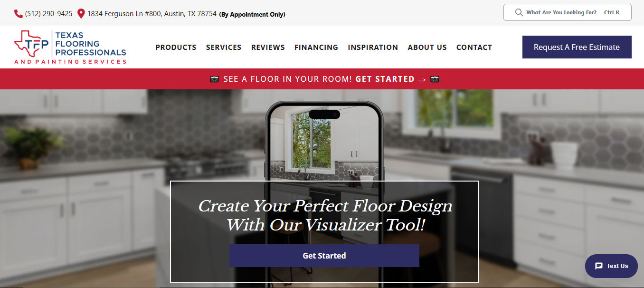Image resolution: width=644 pixels, height=288 pixels.
Task: Open the 1834 Ferguson Ln address link
Action: (x=152, y=14)
